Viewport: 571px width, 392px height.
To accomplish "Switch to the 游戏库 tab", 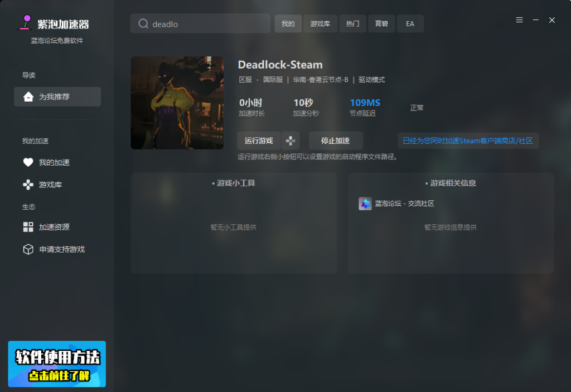I will pos(320,23).
